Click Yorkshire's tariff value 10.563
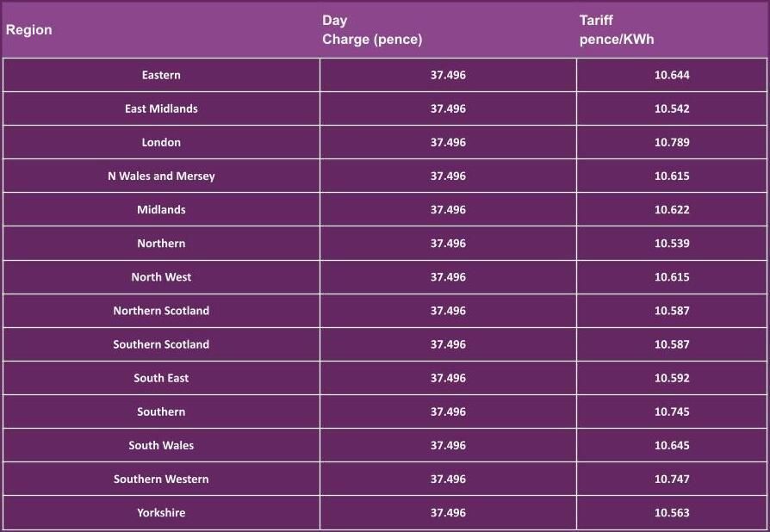The image size is (770, 532). pos(672,512)
